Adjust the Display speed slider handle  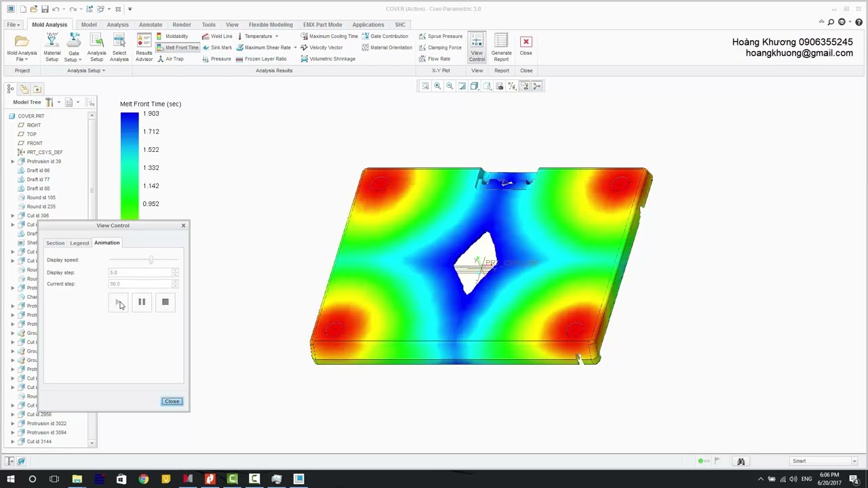click(x=151, y=260)
